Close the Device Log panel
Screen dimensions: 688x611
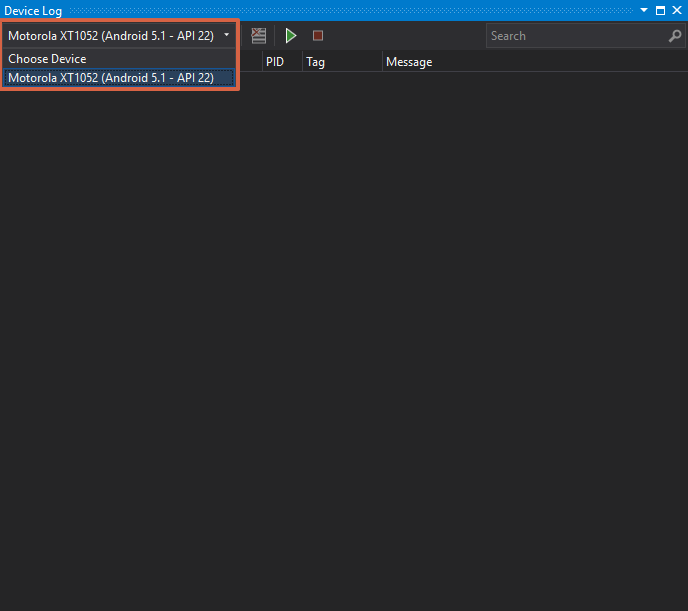[677, 10]
